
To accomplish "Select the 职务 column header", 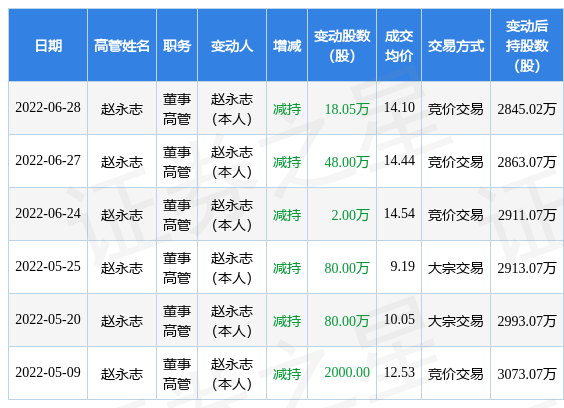I will click(177, 46).
